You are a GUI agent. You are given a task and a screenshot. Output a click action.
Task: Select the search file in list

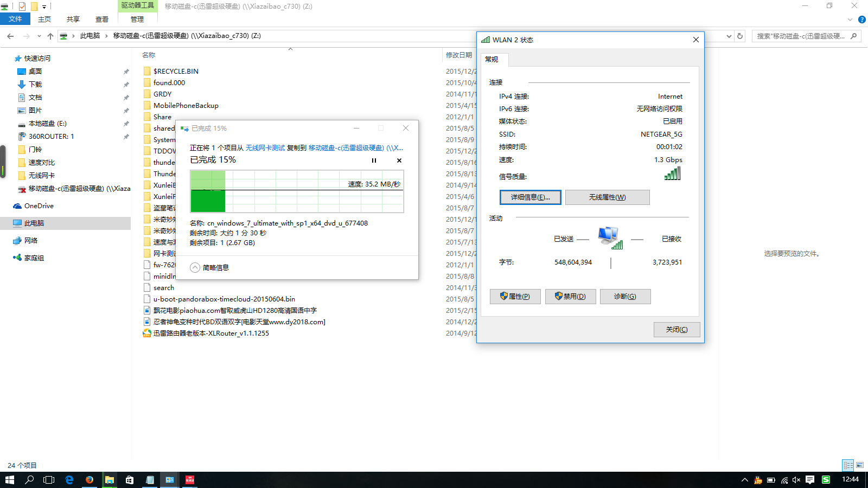click(163, 288)
